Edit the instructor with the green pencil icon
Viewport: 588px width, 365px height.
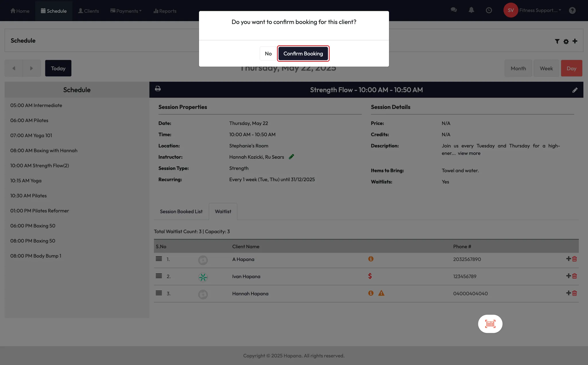coord(291,157)
